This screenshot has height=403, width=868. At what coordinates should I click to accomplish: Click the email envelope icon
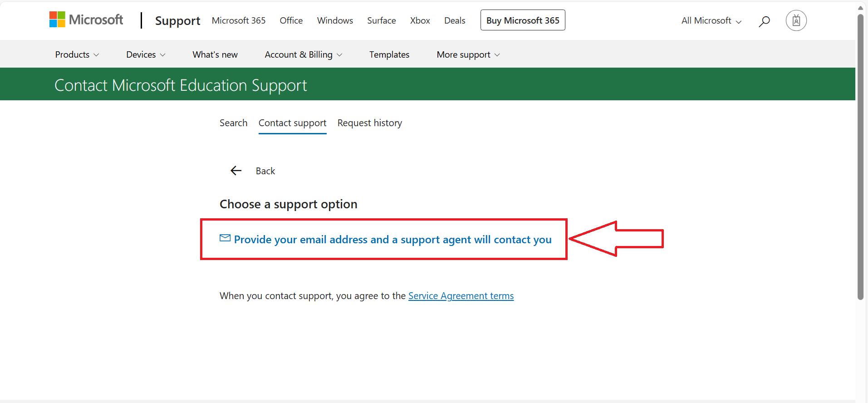225,238
